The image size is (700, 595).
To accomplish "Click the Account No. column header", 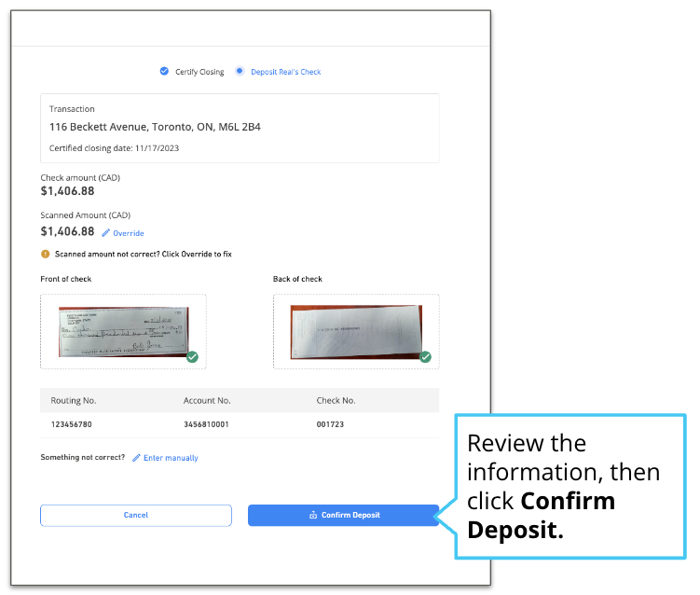I will coord(207,401).
